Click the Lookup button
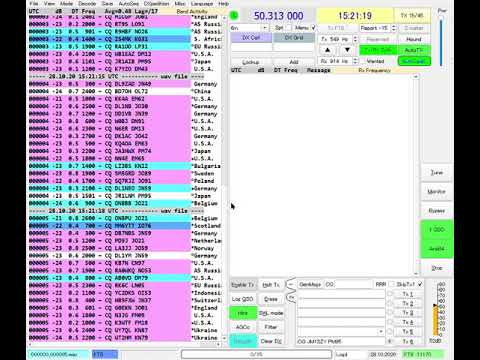Screen dimensions: 480x360 (x=251, y=62)
